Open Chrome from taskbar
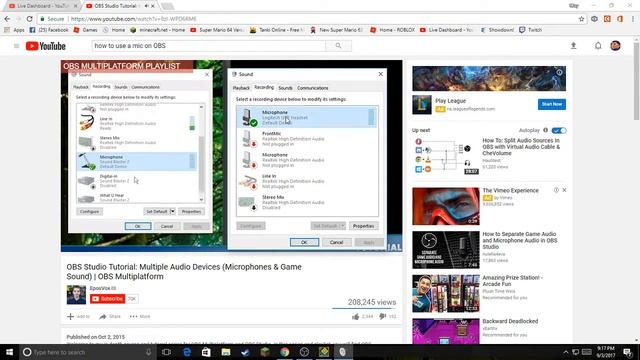Screen dimensions: 640x360 284,352
